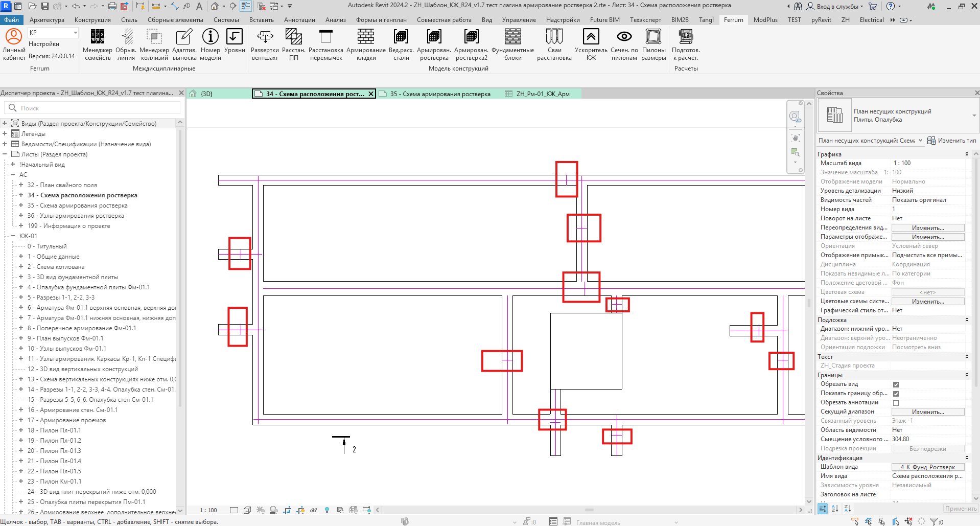Switch to the Аннотации ribbon tab
The height and width of the screenshot is (526, 980).
pos(299,20)
